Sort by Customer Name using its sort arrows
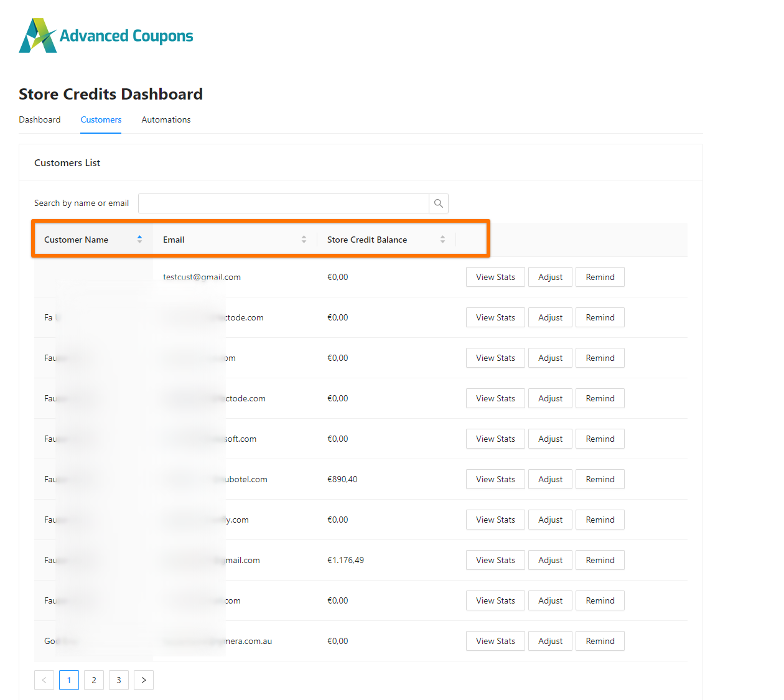The image size is (784, 700). coord(139,239)
